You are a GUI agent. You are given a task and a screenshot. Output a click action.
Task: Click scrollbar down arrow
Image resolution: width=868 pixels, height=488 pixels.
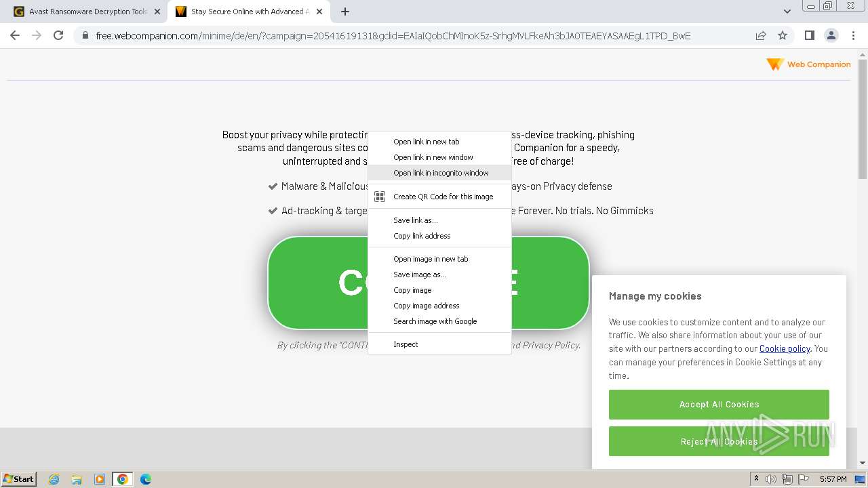[863, 464]
